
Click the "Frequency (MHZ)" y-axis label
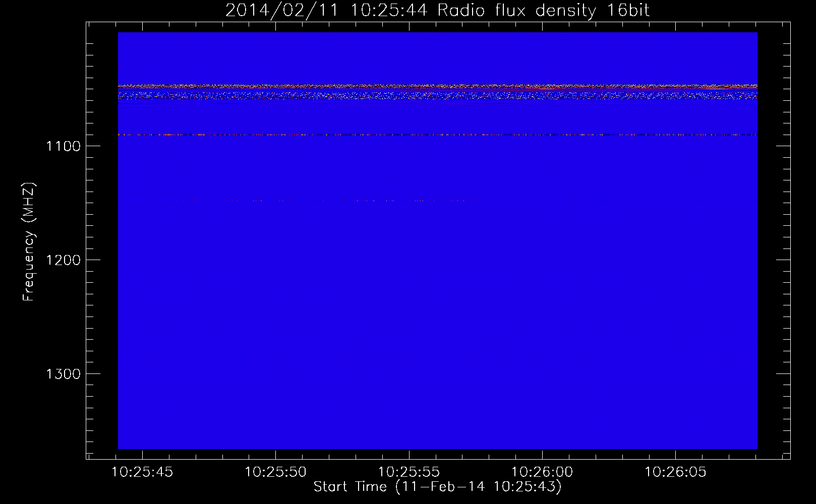29,242
